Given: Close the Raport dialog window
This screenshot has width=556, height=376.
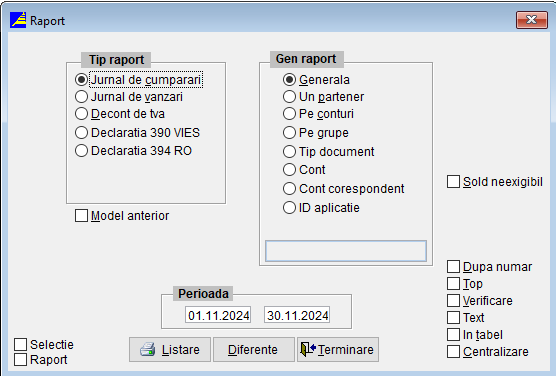Looking at the screenshot, I should tap(532, 20).
